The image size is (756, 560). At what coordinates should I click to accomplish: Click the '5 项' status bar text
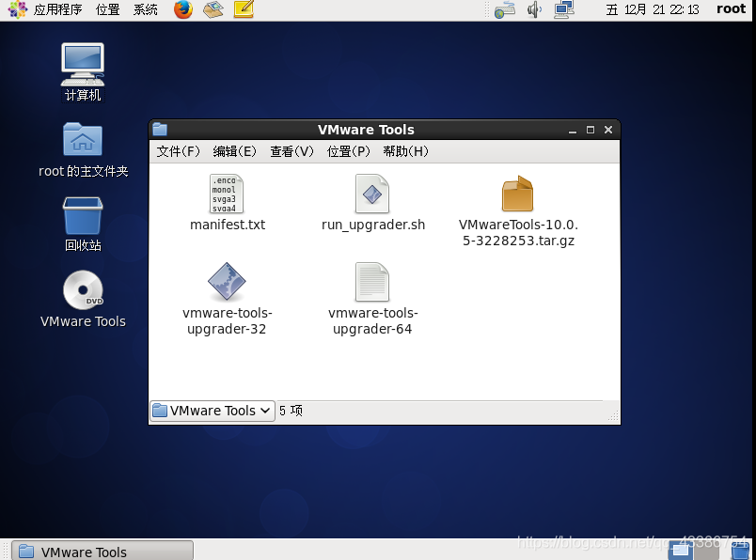(291, 411)
